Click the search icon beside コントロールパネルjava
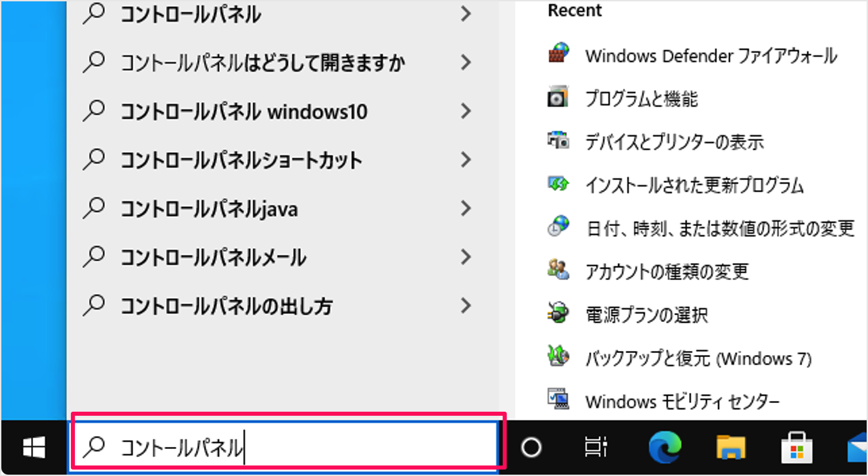The image size is (868, 476). click(x=94, y=209)
